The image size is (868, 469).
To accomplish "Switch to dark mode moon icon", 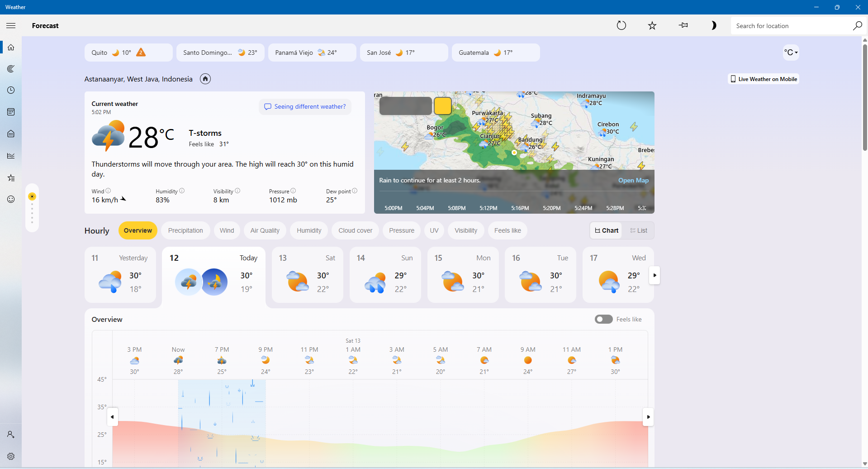I will [x=713, y=26].
